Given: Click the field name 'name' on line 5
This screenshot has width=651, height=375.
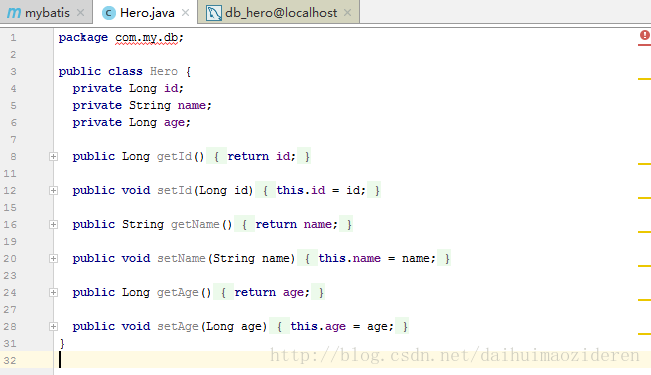Looking at the screenshot, I should (191, 105).
